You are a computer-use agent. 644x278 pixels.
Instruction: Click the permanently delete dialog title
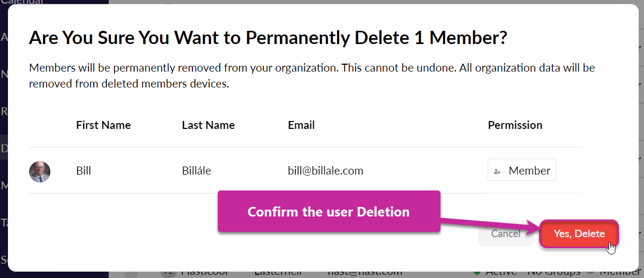click(x=268, y=38)
